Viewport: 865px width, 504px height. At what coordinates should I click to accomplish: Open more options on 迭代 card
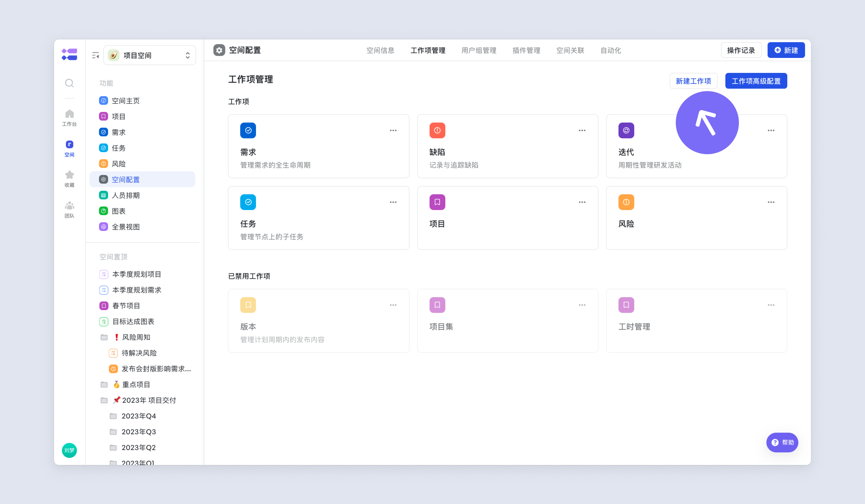click(771, 131)
